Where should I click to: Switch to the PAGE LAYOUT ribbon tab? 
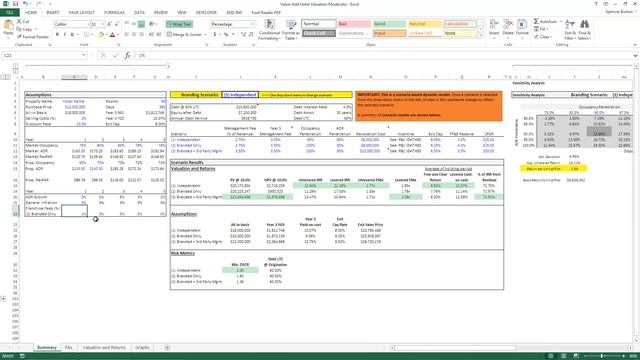point(82,13)
